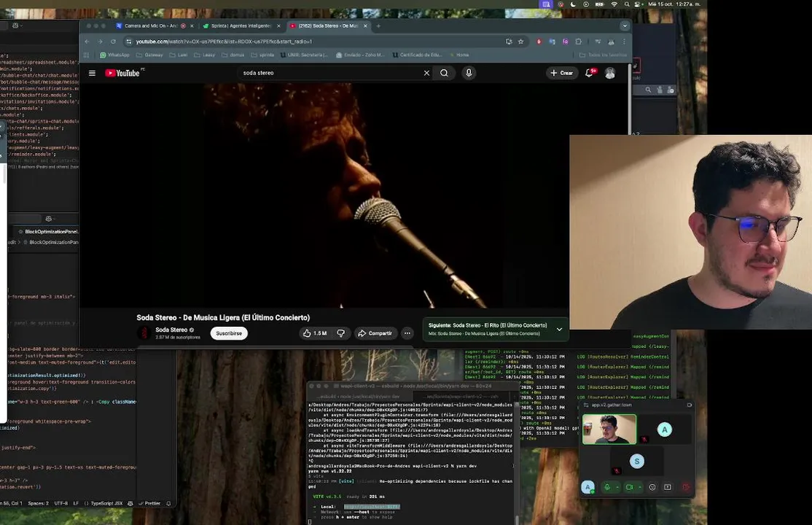812x525 pixels.
Task: Share screen in the Gather mini window
Action: click(x=668, y=487)
